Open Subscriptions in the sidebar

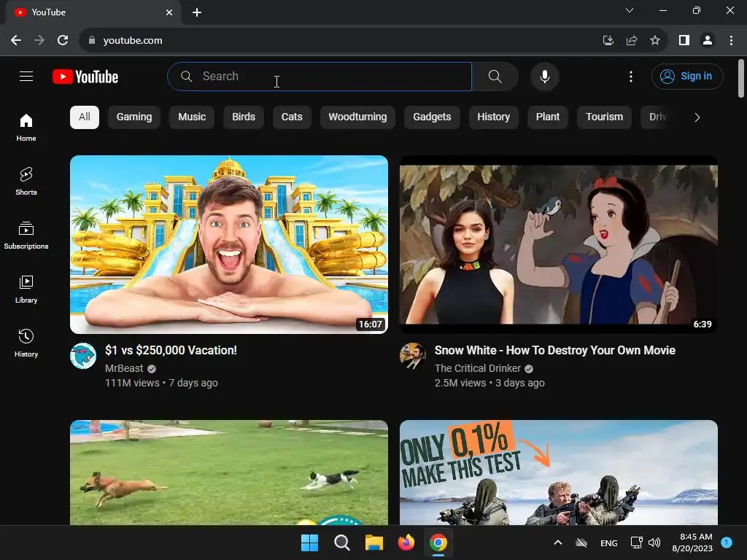(x=26, y=236)
